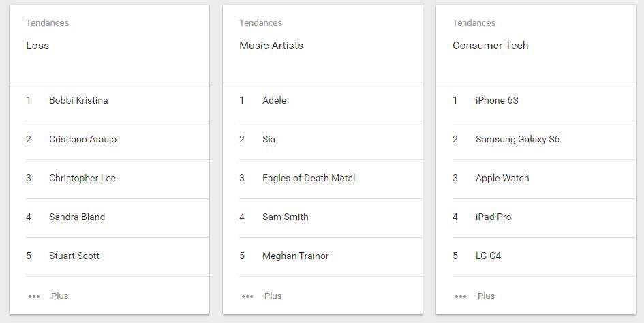This screenshot has height=323, width=644.
Task: Choose Meghan Trainor from the list
Action: (x=295, y=256)
